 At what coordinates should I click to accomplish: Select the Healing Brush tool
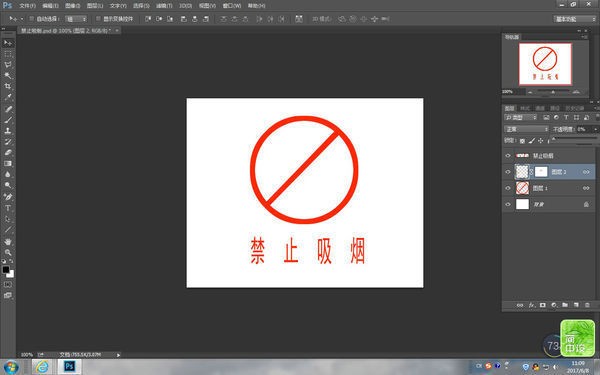[8, 109]
